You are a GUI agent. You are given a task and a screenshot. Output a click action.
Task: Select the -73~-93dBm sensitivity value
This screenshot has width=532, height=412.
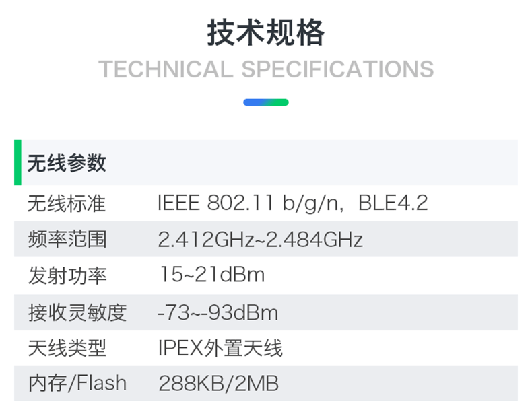click(x=218, y=312)
